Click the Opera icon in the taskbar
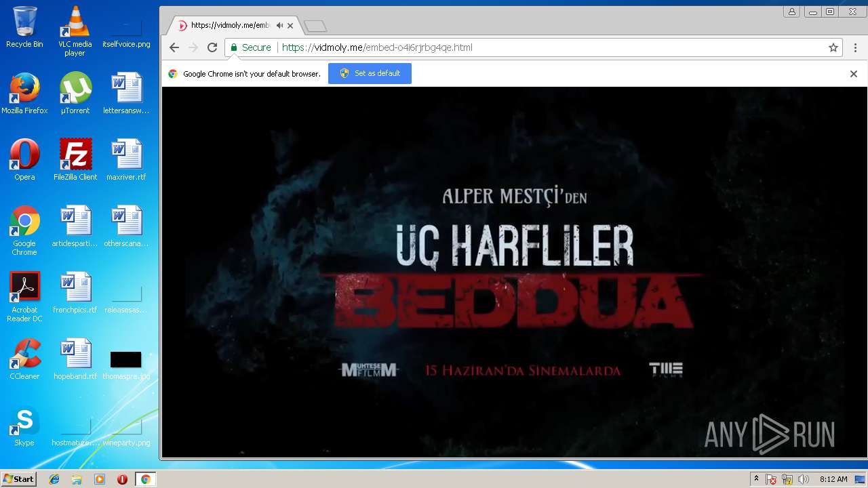This screenshot has height=488, width=868. (122, 479)
